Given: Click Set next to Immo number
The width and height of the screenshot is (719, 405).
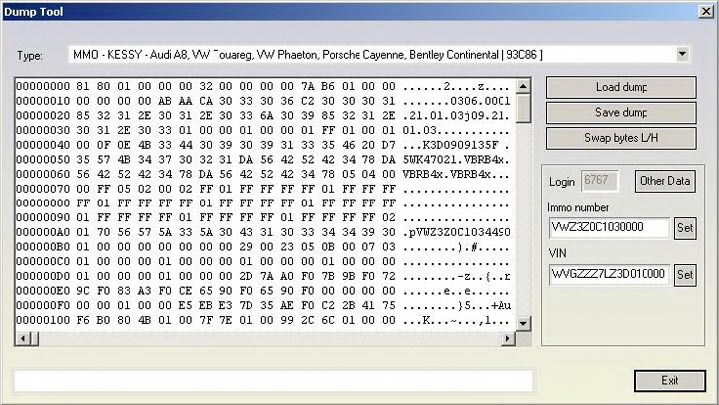Looking at the screenshot, I should click(685, 227).
